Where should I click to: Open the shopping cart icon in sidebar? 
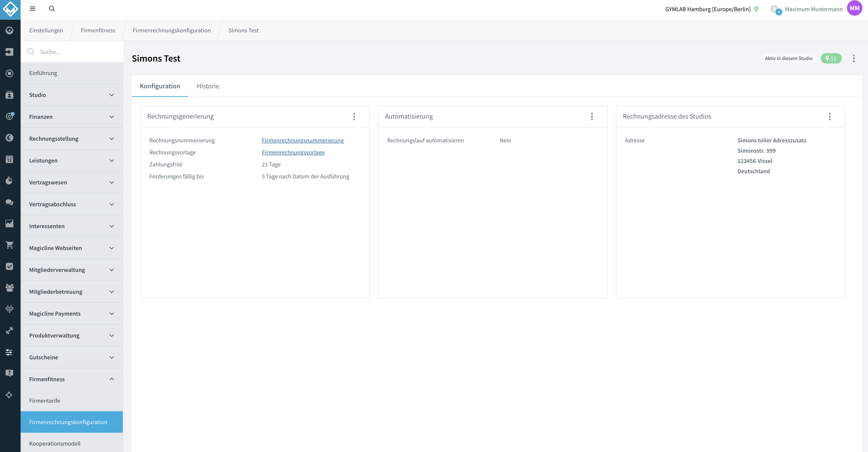[9, 245]
